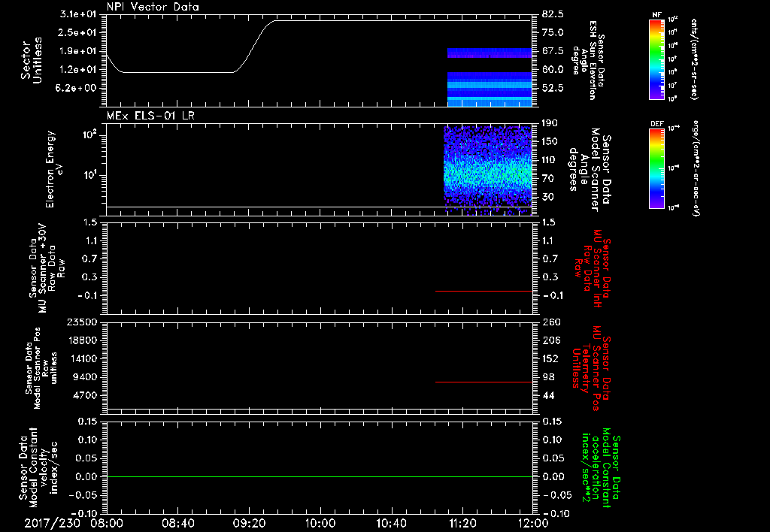Screen dimensions: 770x532
Task: Click the 'MU Scanner +30V Raw Data' axis label
Action: 47,268
